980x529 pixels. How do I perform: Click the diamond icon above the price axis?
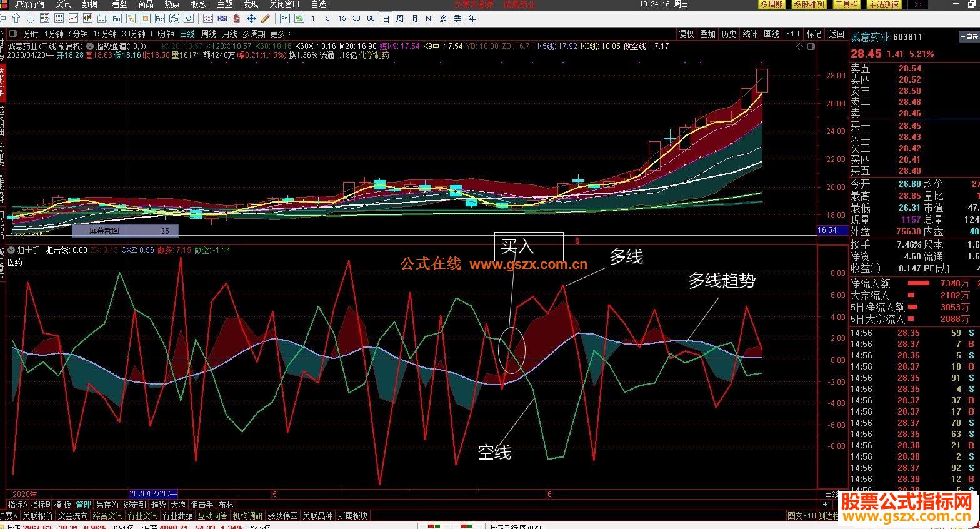pyautogui.click(x=800, y=46)
